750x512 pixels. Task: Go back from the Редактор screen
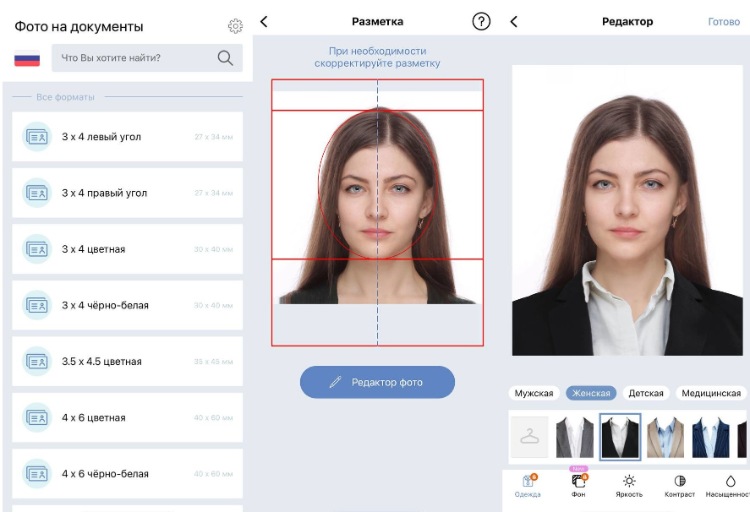[514, 21]
